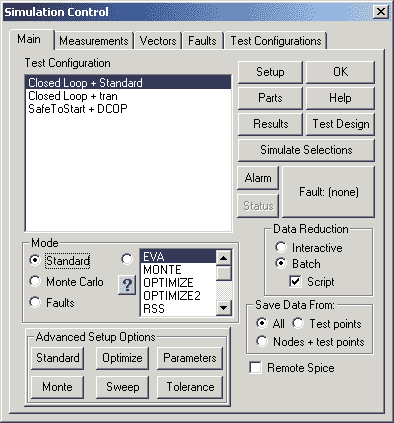Image resolution: width=394 pixels, height=423 pixels.
Task: Click the mode list scroll down arrow
Action: [224, 308]
